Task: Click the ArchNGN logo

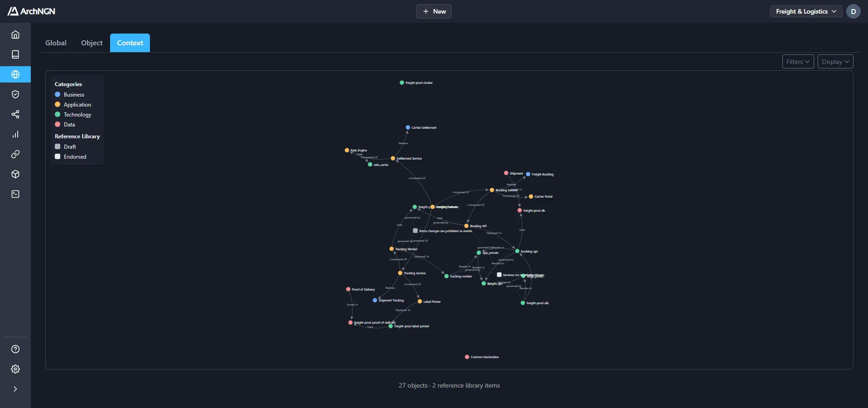Action: [31, 11]
